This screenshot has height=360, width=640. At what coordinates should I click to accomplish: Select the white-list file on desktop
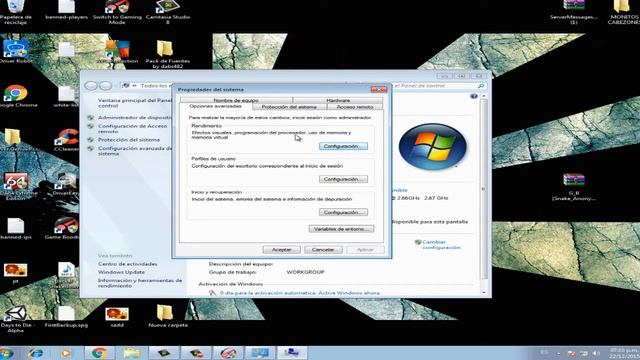point(66,97)
